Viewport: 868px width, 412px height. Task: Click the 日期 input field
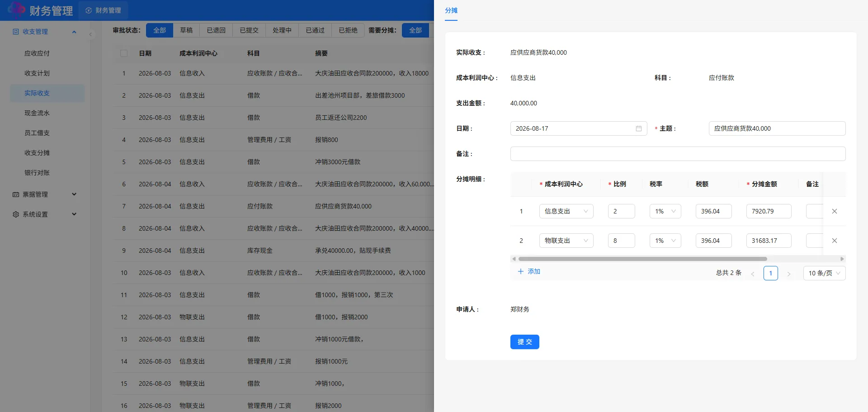579,128
